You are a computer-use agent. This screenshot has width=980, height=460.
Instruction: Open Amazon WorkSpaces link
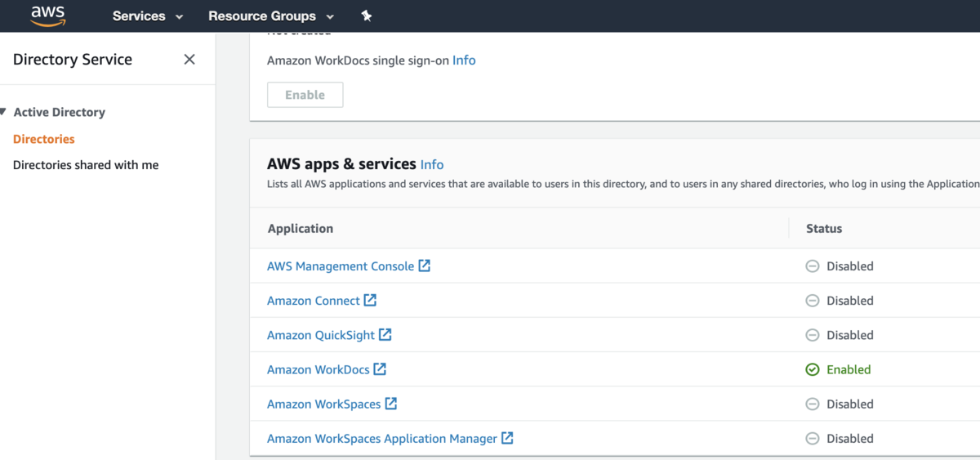[324, 404]
